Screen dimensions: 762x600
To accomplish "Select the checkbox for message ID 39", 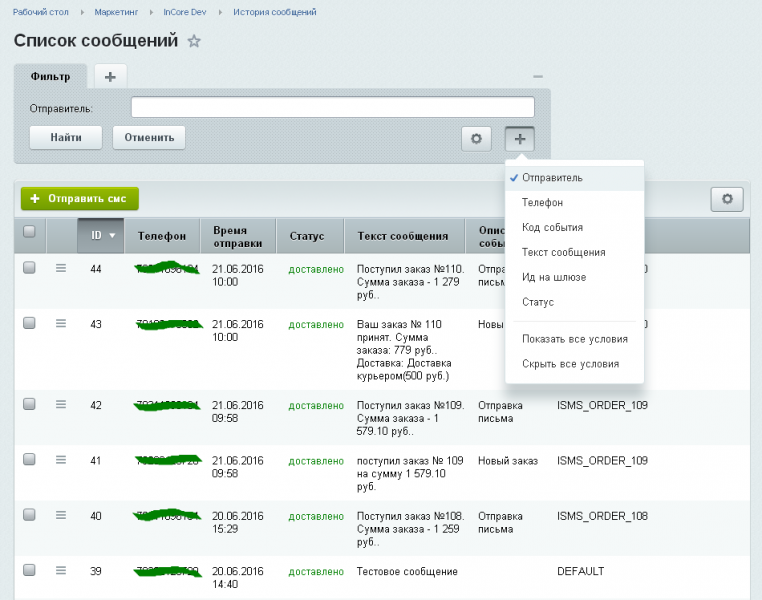I will (x=29, y=570).
